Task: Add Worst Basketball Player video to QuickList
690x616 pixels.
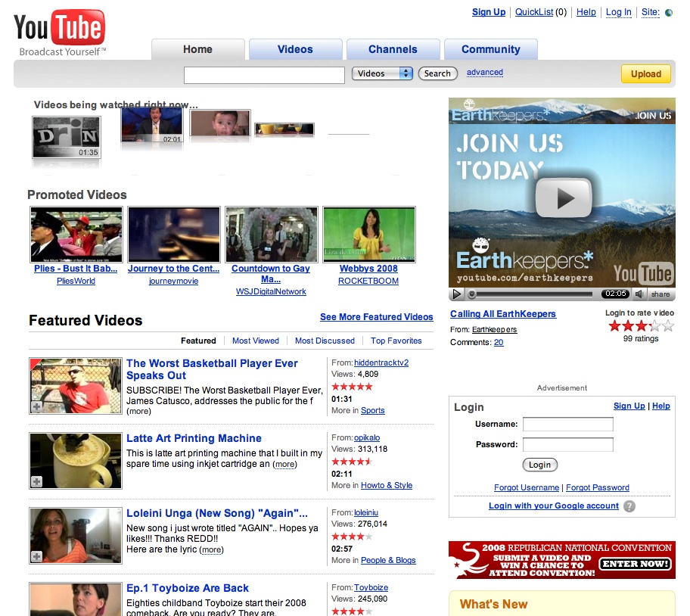Action: (x=37, y=407)
